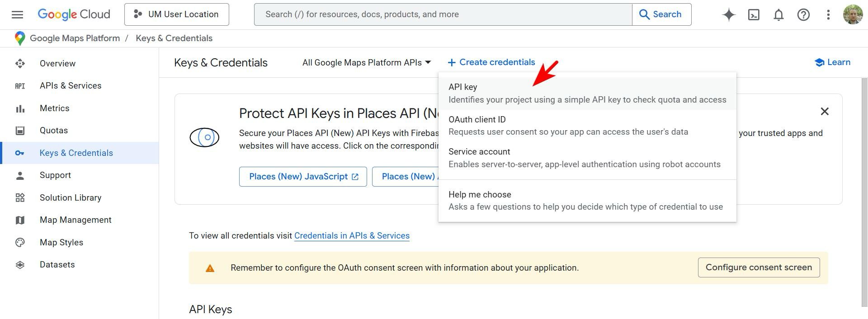Close the Protect API Keys banner
The height and width of the screenshot is (319, 868).
(x=825, y=112)
